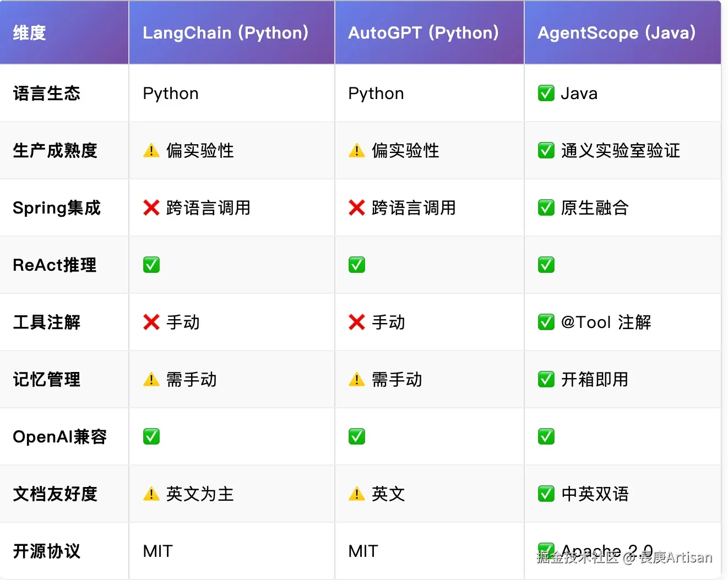Click green check beside 通义实验室验证

[546, 150]
